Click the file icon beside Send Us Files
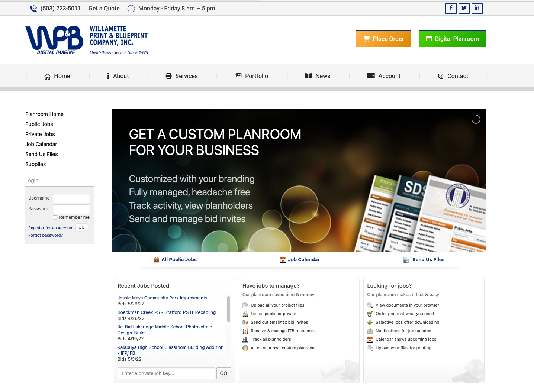Viewport: 534px width, 392px height. point(406,260)
